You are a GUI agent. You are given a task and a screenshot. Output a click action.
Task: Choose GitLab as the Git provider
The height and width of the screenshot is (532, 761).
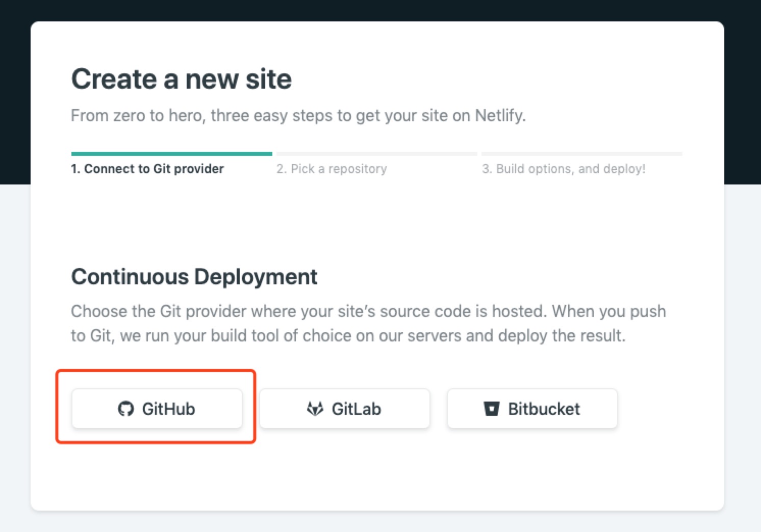(x=344, y=408)
